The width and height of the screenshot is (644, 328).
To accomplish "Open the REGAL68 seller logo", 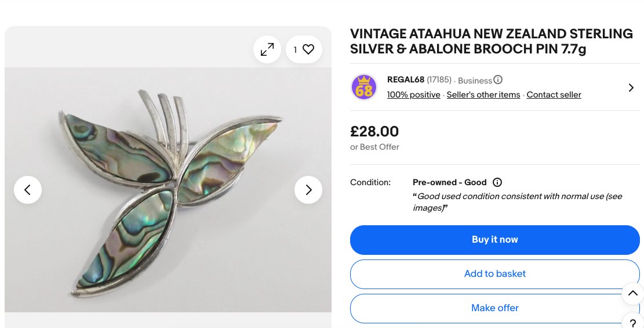I will tap(364, 87).
